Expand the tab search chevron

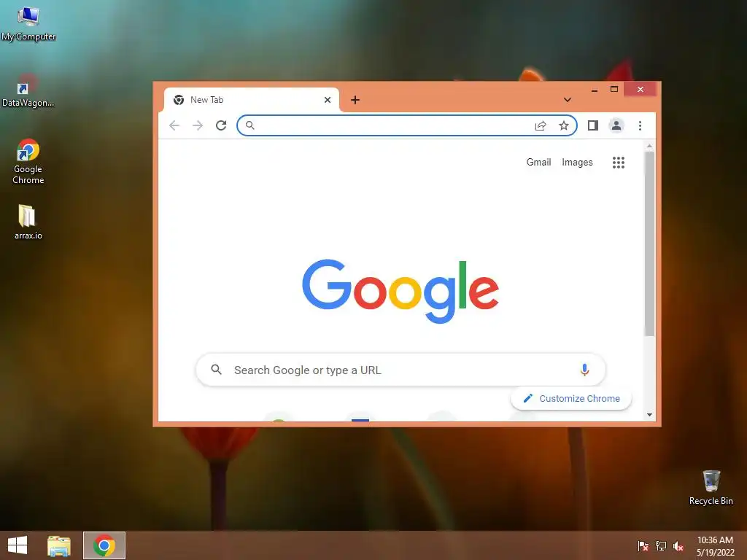[x=568, y=99]
